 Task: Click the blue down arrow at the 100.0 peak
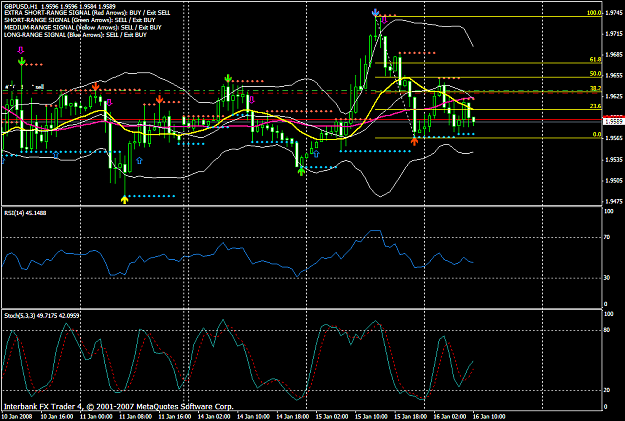coord(375,12)
